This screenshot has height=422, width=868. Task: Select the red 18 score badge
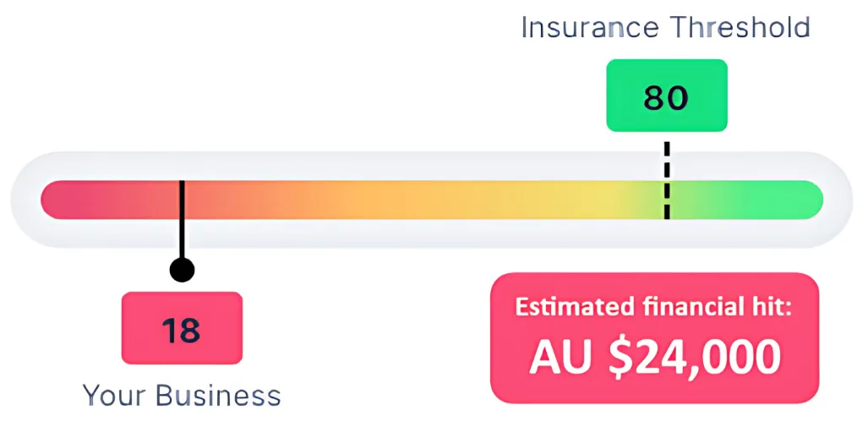[x=182, y=328]
